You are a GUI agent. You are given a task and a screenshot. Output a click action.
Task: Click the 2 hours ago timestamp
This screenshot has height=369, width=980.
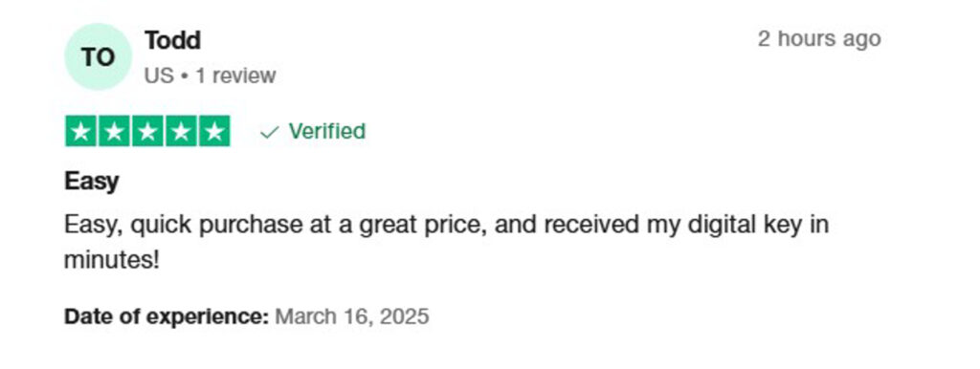coord(819,38)
